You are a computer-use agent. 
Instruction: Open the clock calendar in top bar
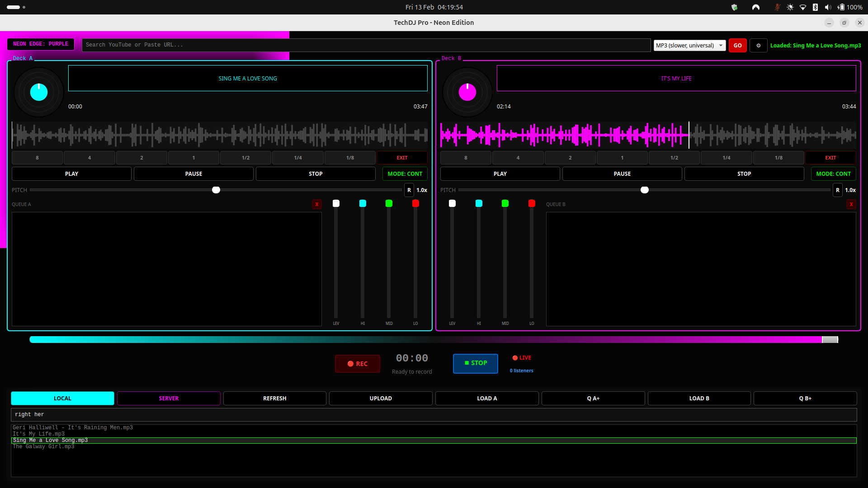(434, 7)
